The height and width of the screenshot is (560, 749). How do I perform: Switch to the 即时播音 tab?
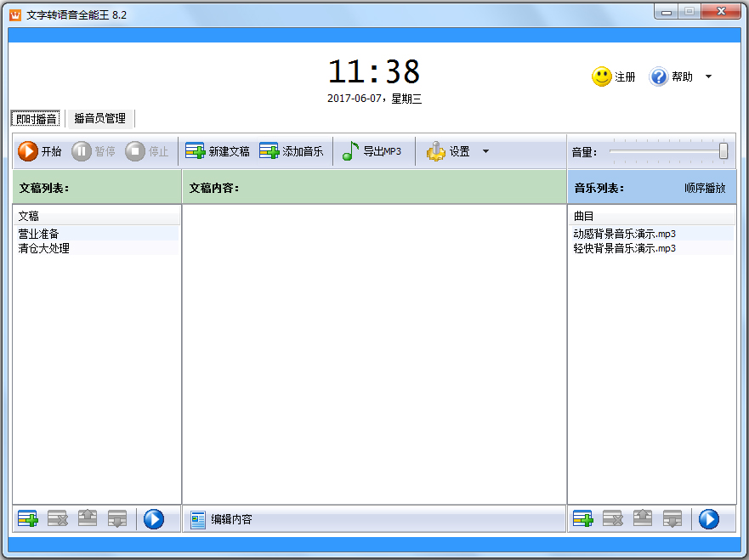36,118
